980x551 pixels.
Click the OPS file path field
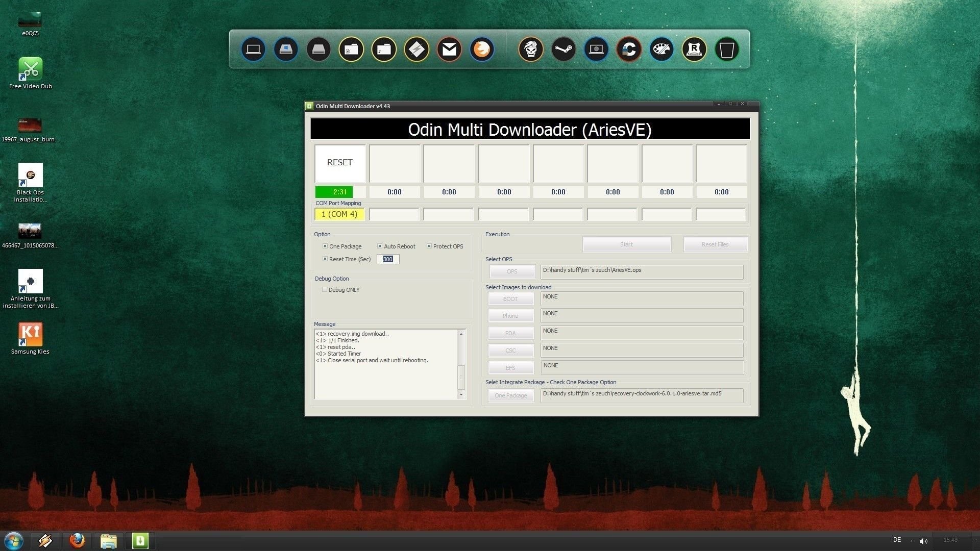point(642,271)
